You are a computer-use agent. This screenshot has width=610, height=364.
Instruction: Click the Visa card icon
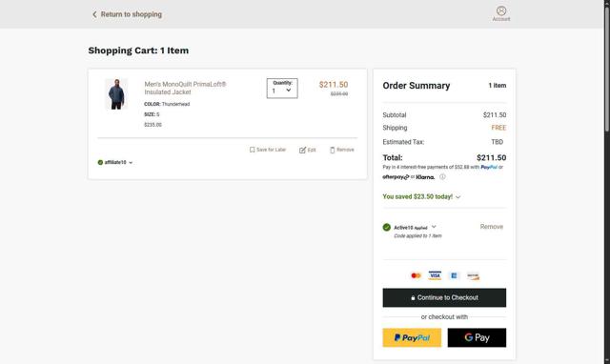[435, 275]
